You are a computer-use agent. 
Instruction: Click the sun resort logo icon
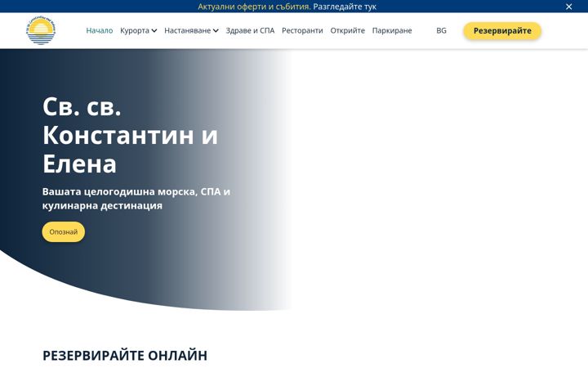tap(41, 30)
